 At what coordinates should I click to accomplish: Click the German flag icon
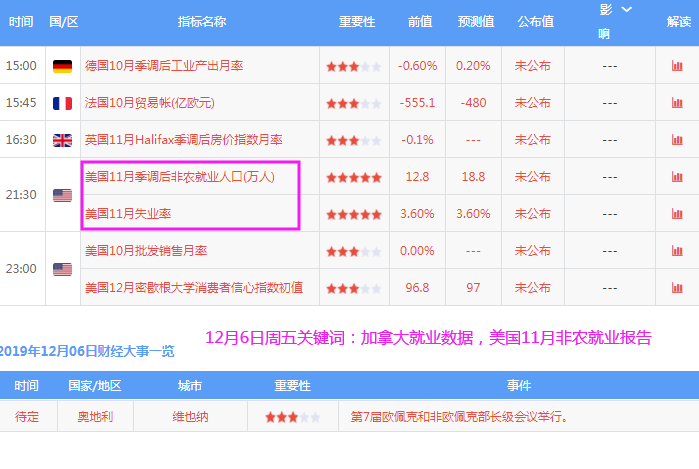[x=62, y=66]
